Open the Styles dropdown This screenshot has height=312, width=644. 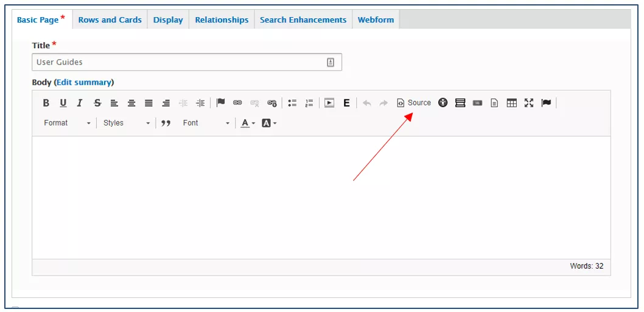pyautogui.click(x=127, y=123)
